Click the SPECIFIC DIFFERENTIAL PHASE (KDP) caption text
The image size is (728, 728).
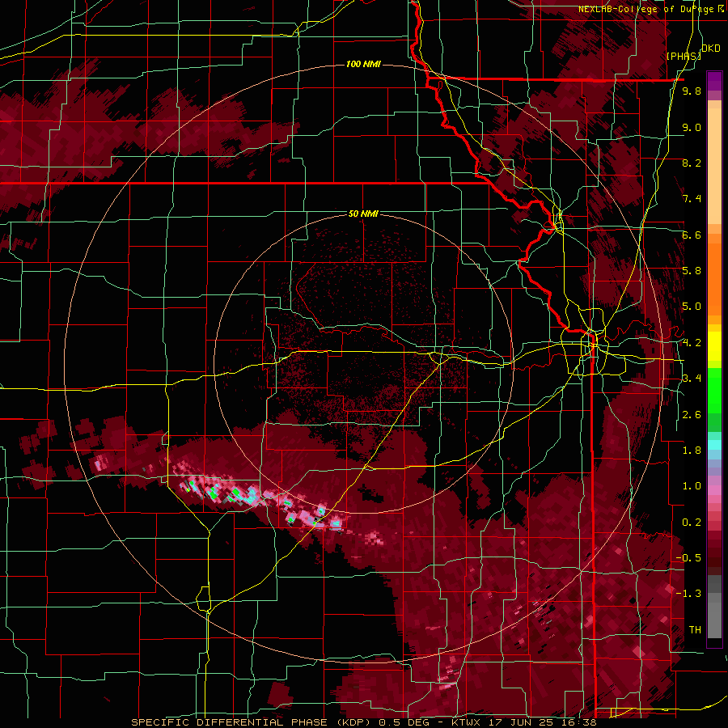(252, 722)
